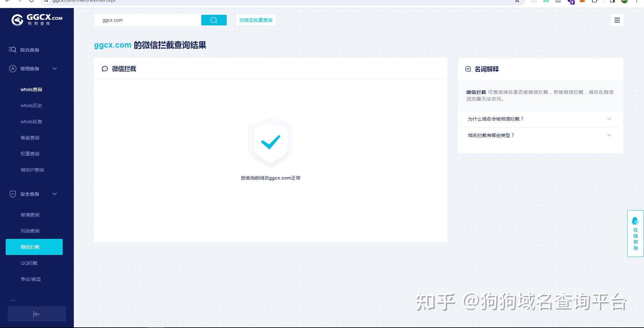Image resolution: width=644 pixels, height=328 pixels.
Task: Collapse the 常用查询 chevron
Action: (55, 69)
